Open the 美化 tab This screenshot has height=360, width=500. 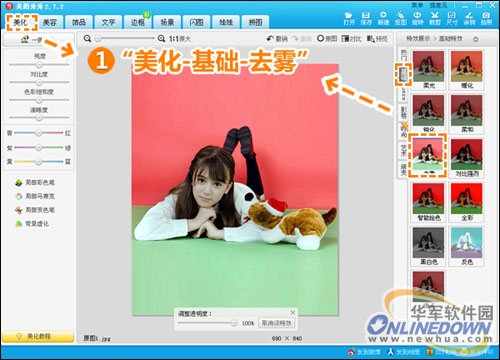coord(21,22)
